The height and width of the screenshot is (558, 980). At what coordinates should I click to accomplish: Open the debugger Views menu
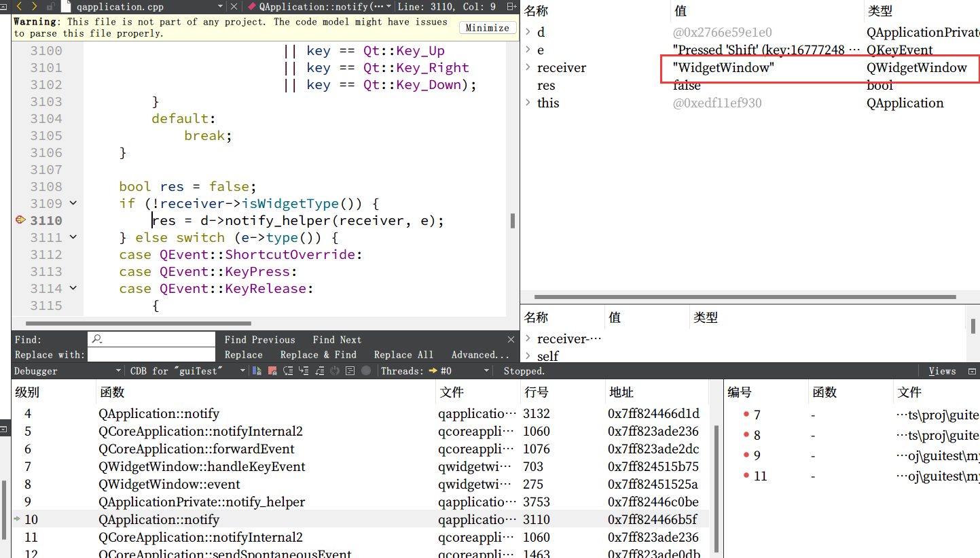(942, 371)
